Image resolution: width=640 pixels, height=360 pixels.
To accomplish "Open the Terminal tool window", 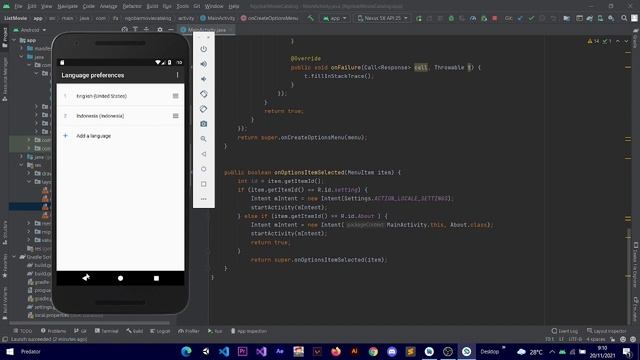I will (107, 331).
